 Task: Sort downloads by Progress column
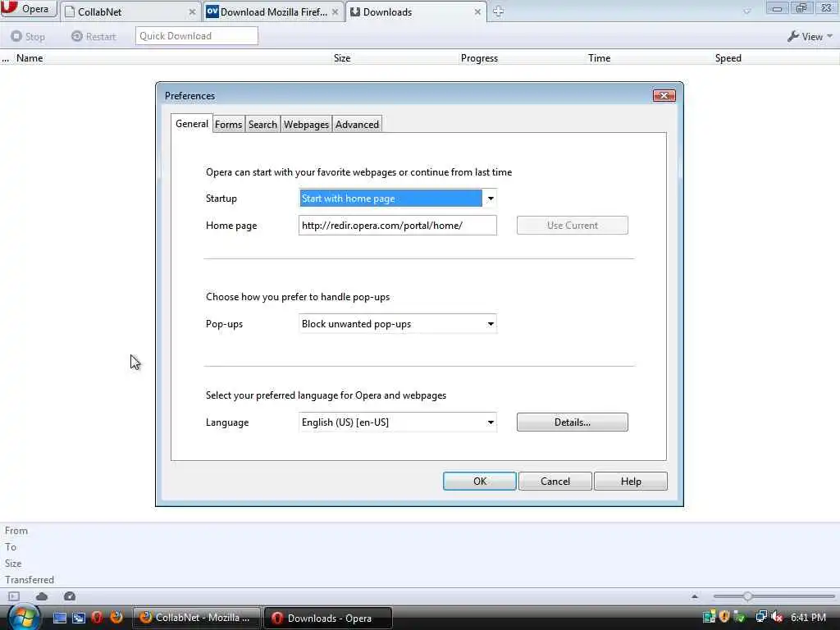coord(479,58)
